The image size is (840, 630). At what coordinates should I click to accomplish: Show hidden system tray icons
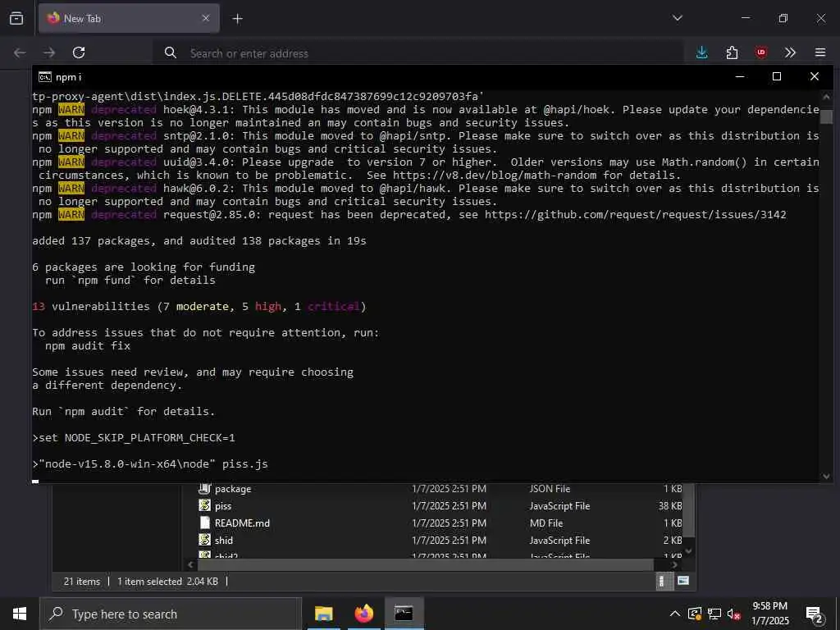click(675, 614)
